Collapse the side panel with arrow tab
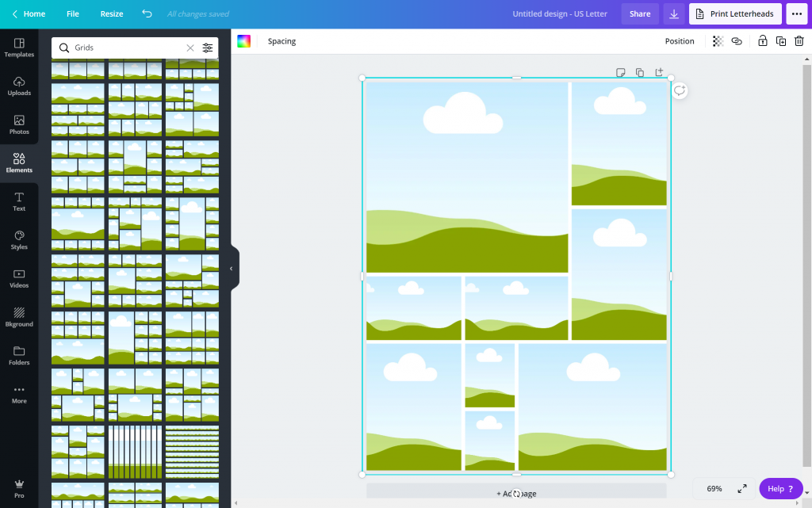The height and width of the screenshot is (508, 812). pos(232,269)
